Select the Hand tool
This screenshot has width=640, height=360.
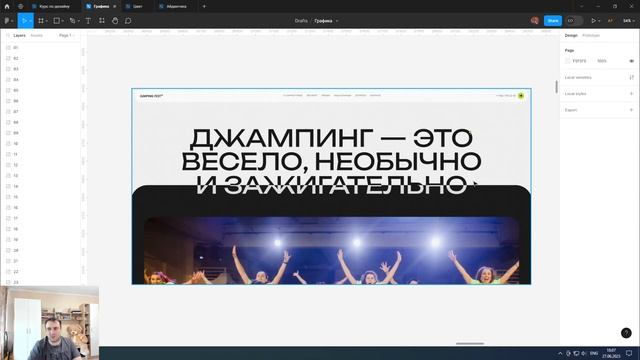pos(115,20)
